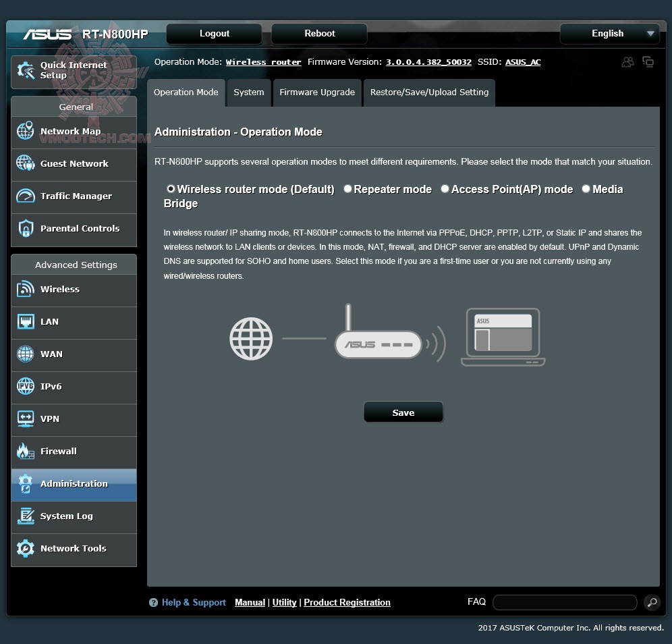Viewport: 672px width, 644px height.
Task: Click the Firewall flame icon
Action: [x=25, y=451]
